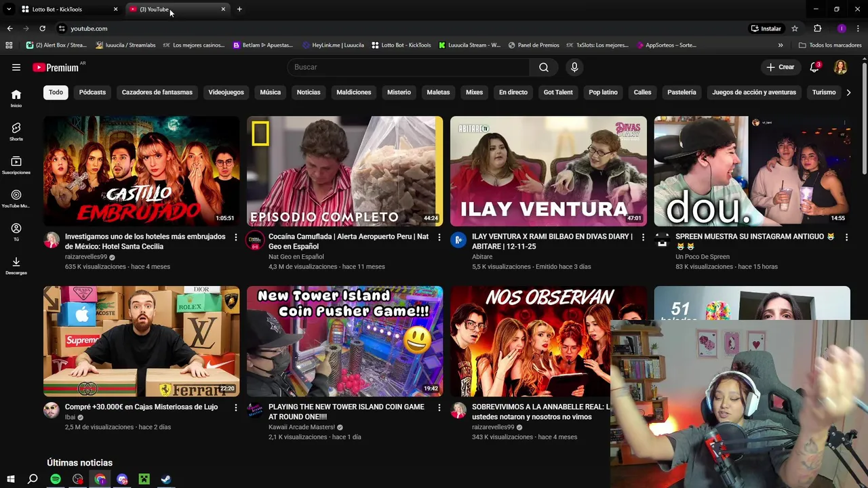Open the Windows Start menu

point(10,479)
